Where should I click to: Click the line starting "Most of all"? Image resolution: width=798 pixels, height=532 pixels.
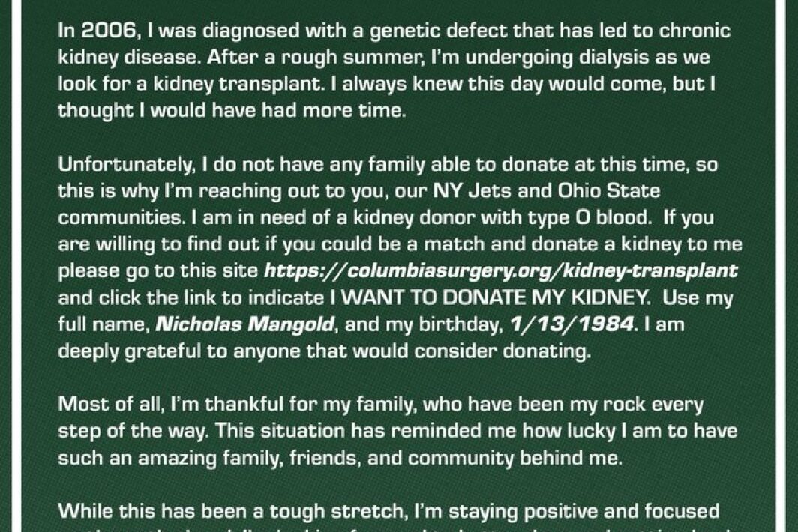pos(381,405)
